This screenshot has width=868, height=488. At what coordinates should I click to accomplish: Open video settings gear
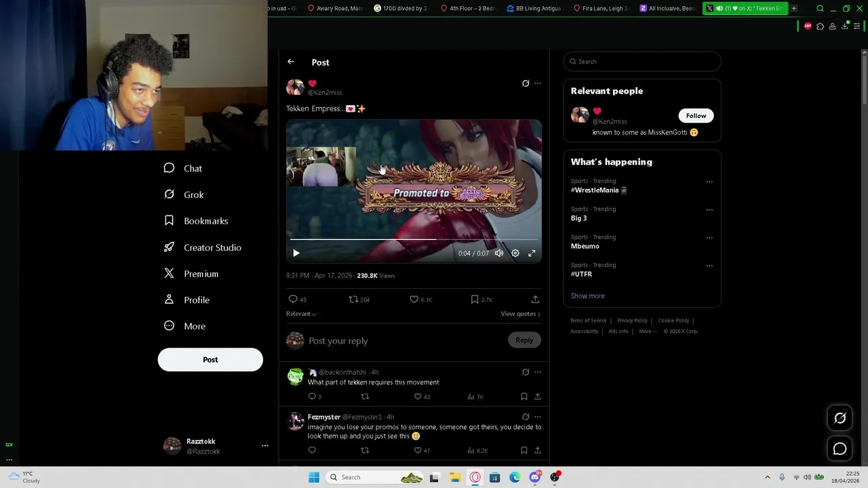tap(515, 253)
